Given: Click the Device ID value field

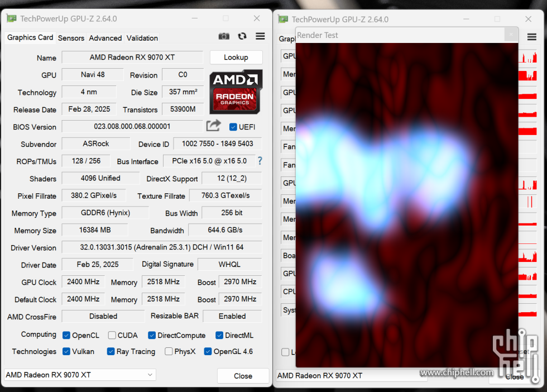Looking at the screenshot, I should 217,144.
